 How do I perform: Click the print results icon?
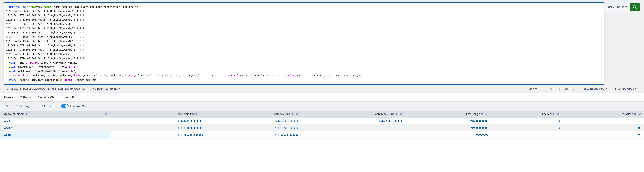(566, 89)
